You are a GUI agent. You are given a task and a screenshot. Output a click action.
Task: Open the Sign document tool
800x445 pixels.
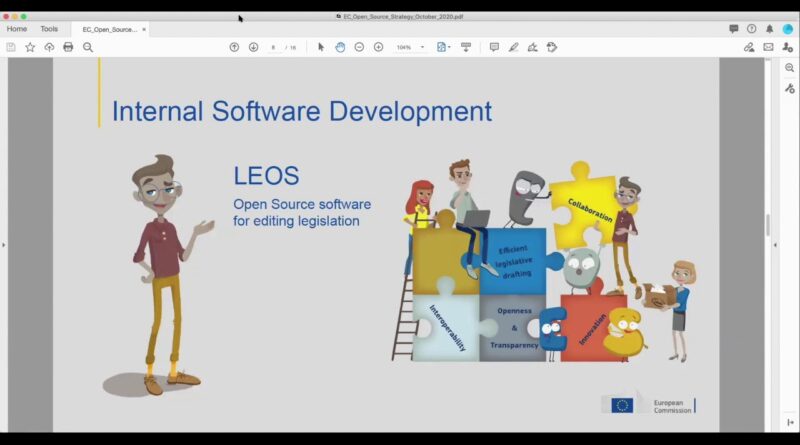[532, 47]
